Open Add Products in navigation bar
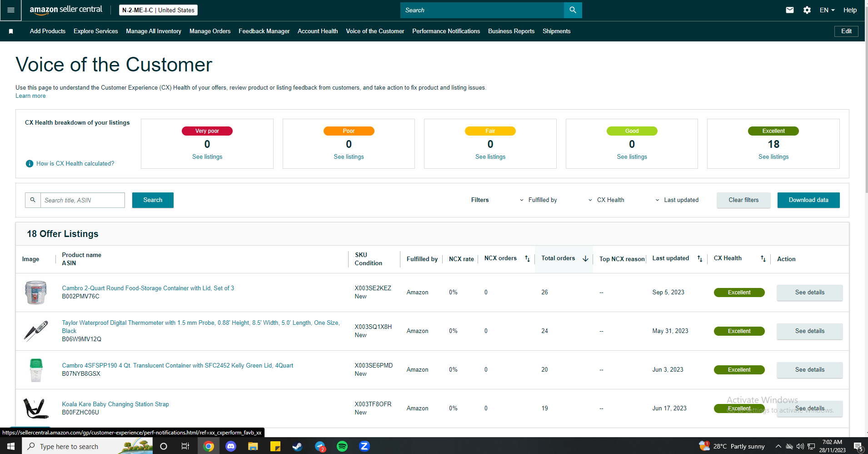The height and width of the screenshot is (454, 868). click(48, 31)
